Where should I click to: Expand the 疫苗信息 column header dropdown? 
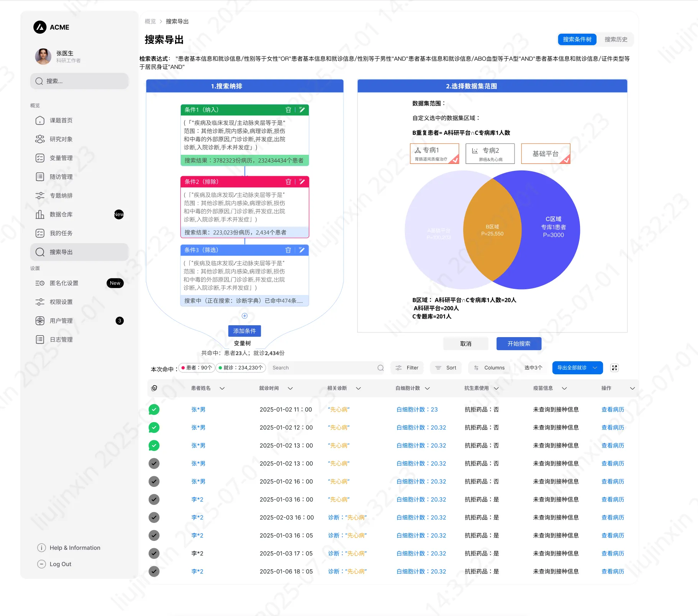(564, 388)
